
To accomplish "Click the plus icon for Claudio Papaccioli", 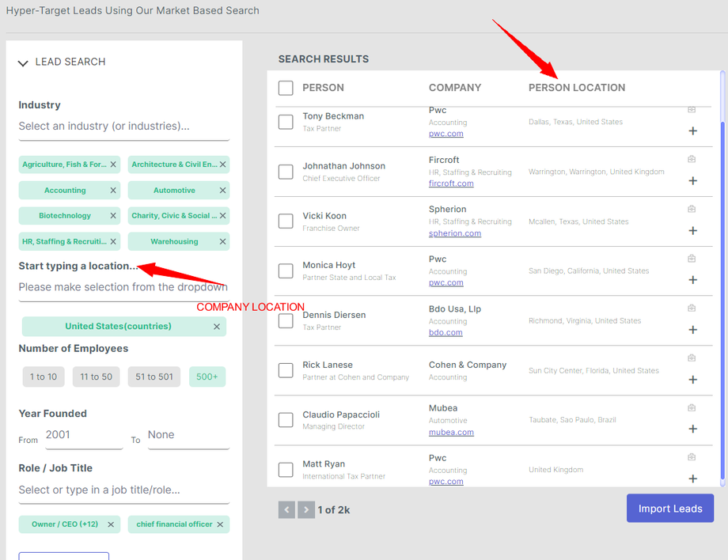I will 693,429.
